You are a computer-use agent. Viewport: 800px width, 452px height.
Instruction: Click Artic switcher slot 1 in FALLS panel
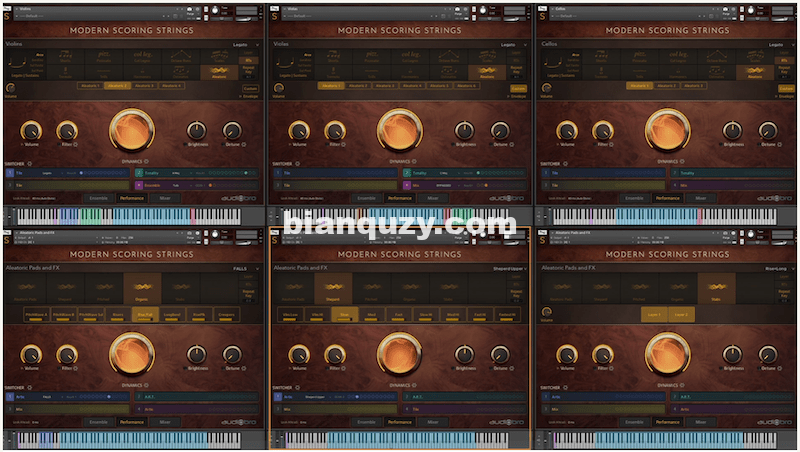pyautogui.click(x=68, y=397)
